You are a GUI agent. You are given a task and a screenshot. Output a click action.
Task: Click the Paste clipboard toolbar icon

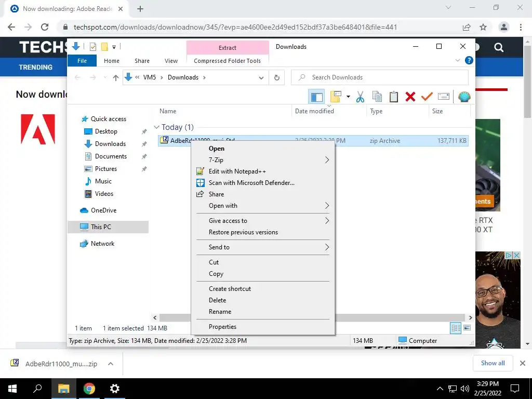[394, 97]
